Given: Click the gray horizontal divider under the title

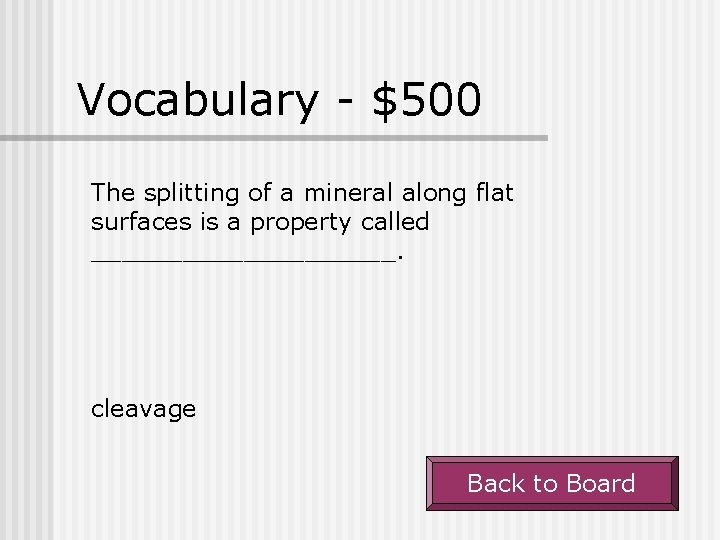Looking at the screenshot, I should (x=274, y=138).
